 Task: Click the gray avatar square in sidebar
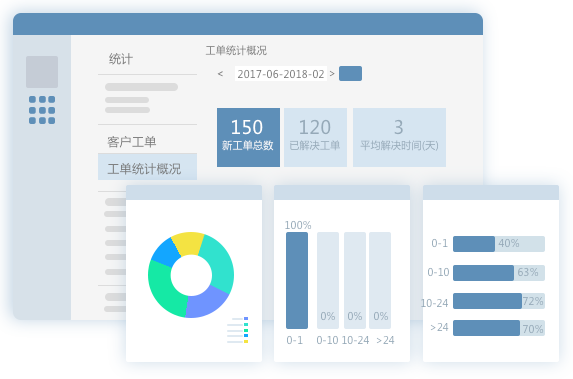tap(42, 72)
